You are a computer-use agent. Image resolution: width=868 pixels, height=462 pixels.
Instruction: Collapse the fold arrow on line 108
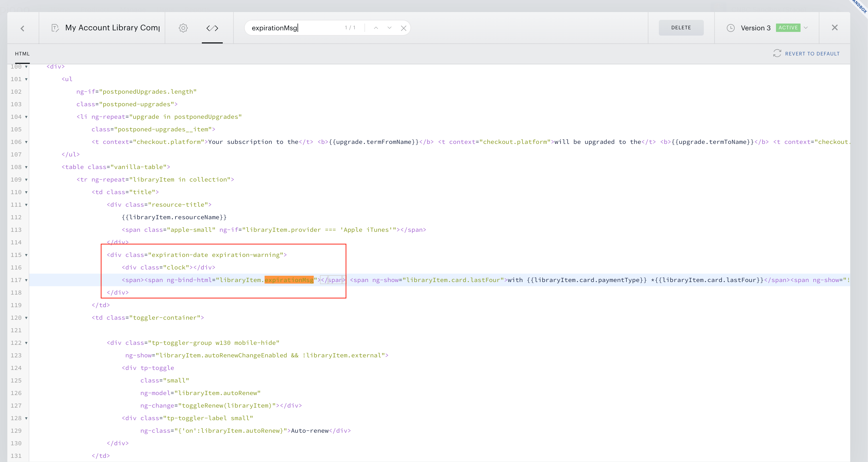tap(26, 167)
